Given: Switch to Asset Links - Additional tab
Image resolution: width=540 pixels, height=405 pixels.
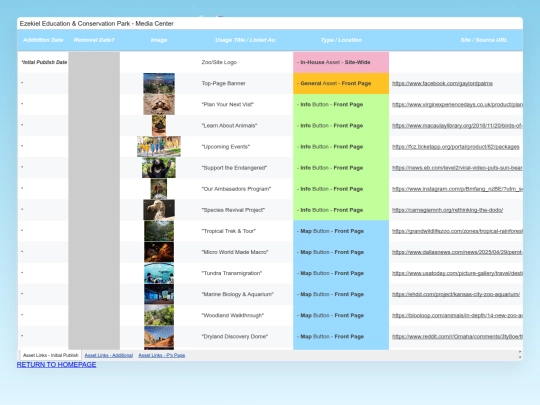Looking at the screenshot, I should pos(109,355).
